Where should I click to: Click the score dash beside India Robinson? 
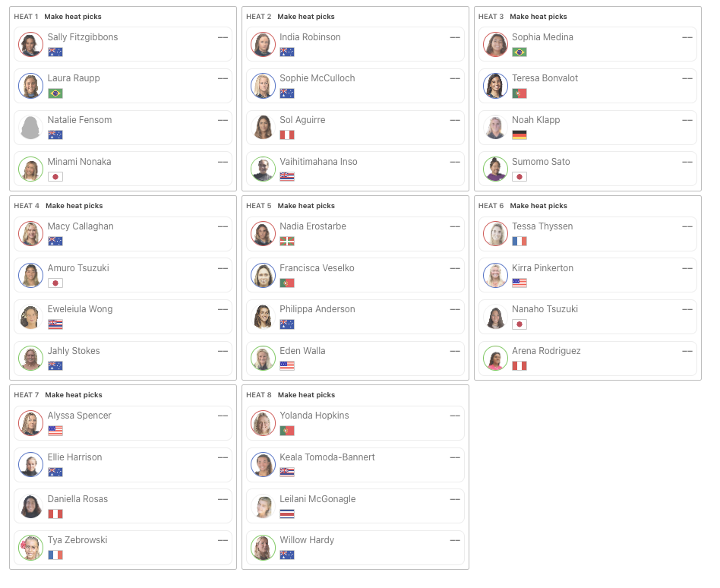pos(455,37)
